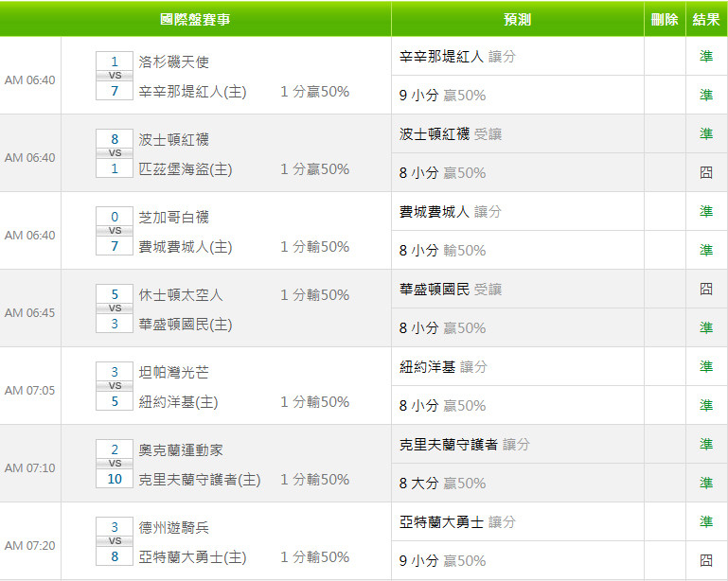Click team name 華盛頓國民(主)
The height and width of the screenshot is (581, 728).
point(186,324)
